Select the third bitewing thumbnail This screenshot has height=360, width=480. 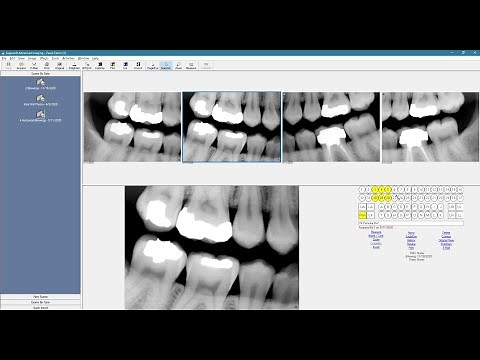point(331,127)
